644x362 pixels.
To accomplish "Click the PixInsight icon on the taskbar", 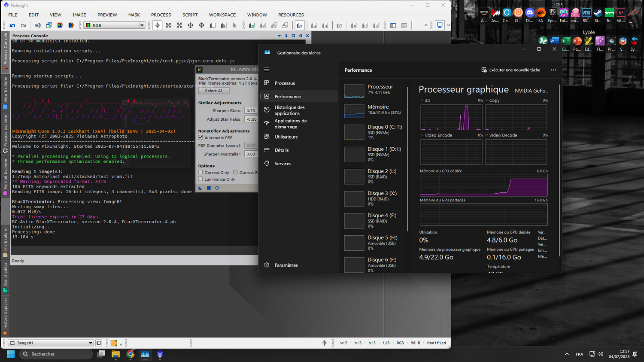I will [160, 354].
